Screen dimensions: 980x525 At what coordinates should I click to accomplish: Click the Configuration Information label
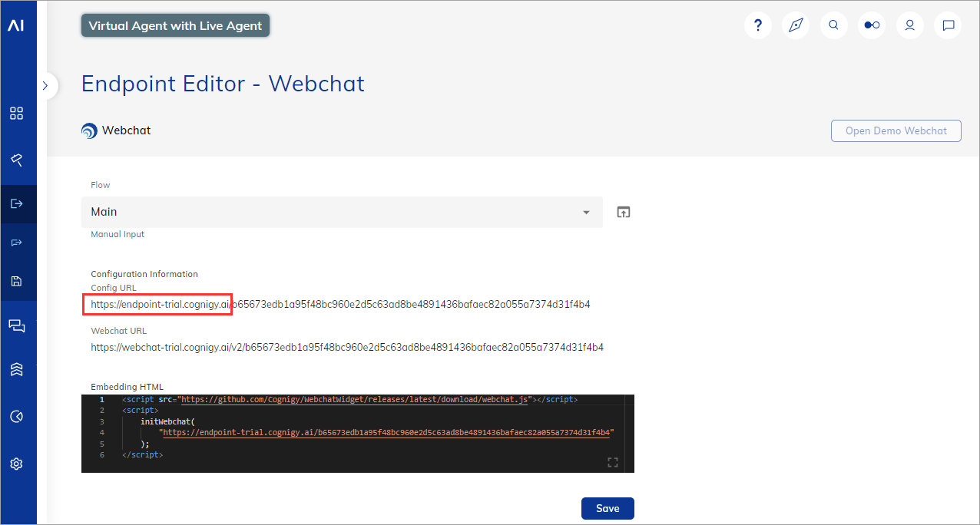click(x=144, y=274)
